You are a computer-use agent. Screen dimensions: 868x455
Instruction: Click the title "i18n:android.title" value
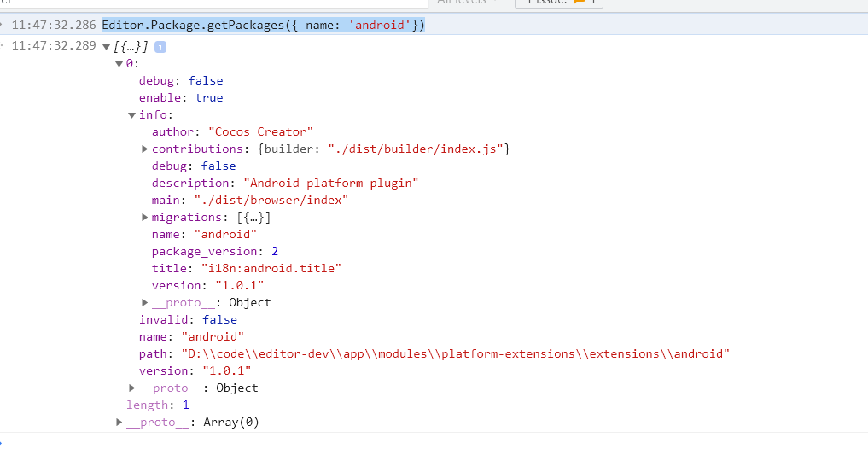coord(271,268)
